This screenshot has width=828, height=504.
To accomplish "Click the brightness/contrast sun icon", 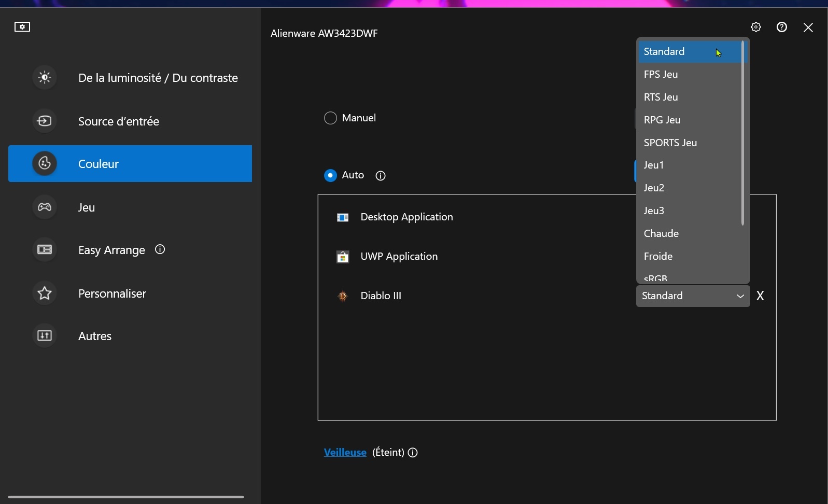I will [45, 78].
